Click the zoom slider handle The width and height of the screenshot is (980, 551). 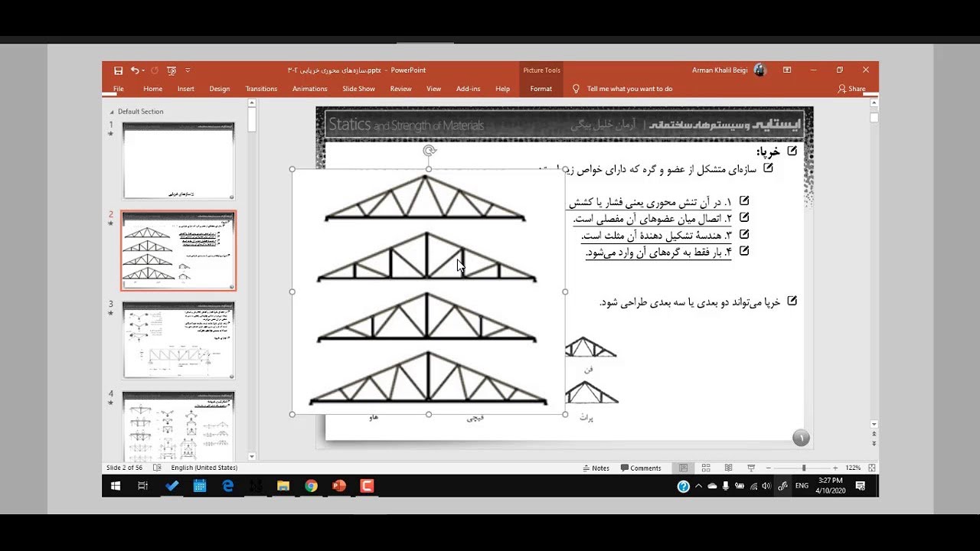803,468
